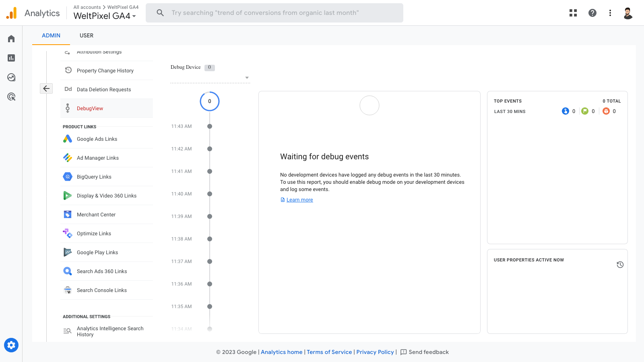Open the Explore icon in sidebar
This screenshot has height=362, width=644.
[x=11, y=77]
